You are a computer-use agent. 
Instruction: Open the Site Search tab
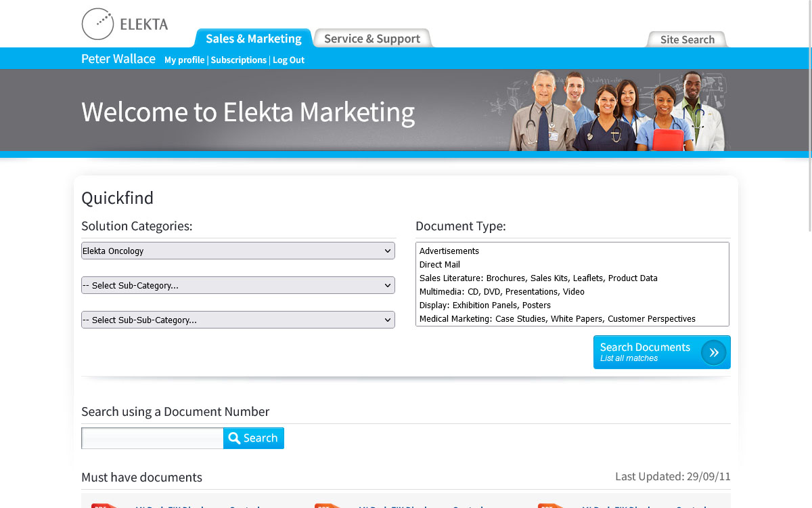tap(687, 39)
